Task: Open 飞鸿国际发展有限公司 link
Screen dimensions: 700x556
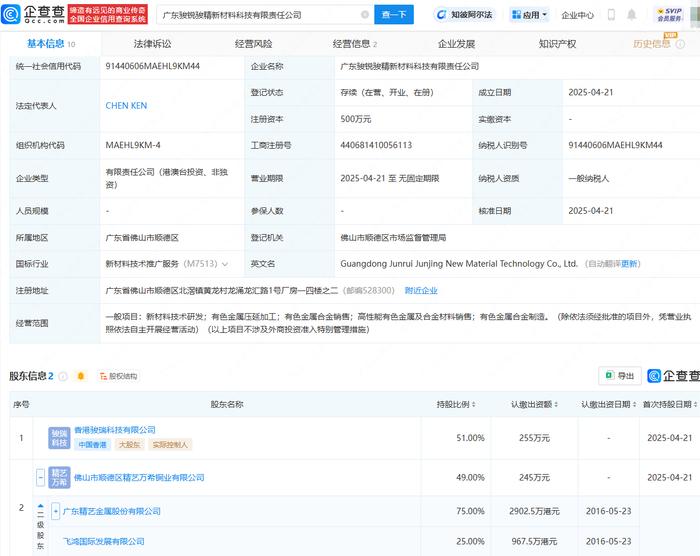Action: pyautogui.click(x=104, y=542)
